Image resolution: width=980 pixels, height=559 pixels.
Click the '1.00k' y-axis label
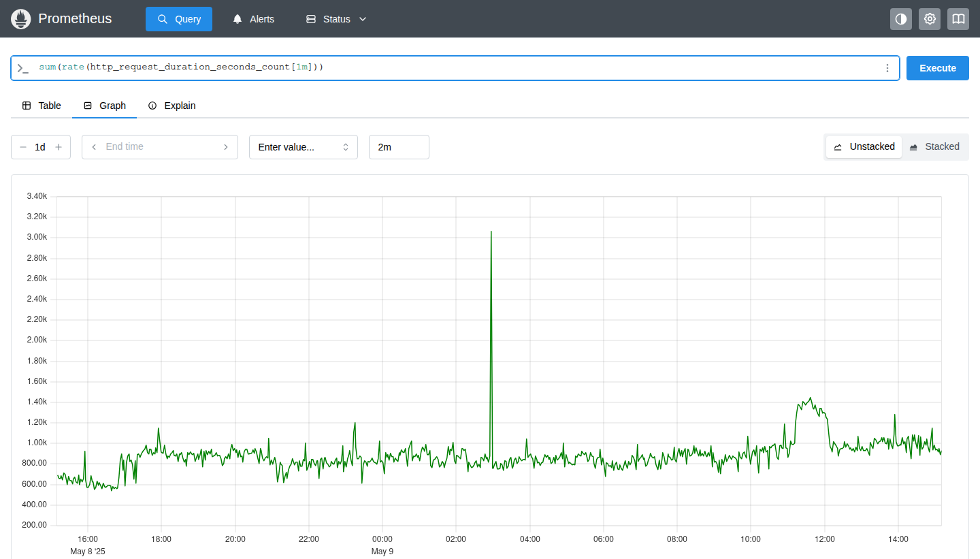(x=37, y=443)
